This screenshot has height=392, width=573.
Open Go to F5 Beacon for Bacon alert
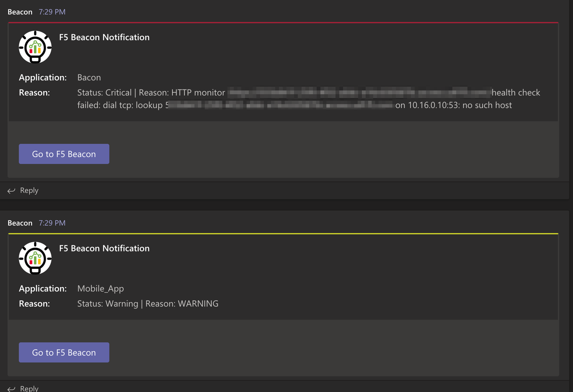tap(64, 154)
